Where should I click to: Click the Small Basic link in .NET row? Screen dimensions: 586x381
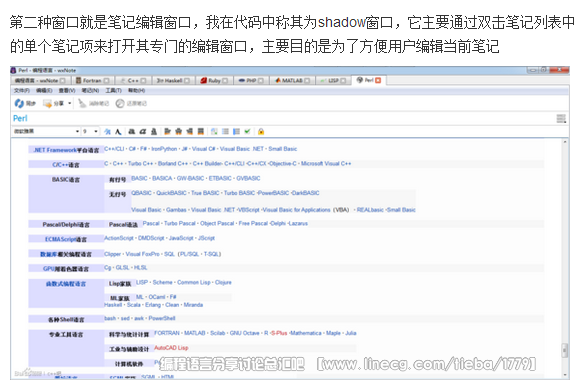[283, 149]
